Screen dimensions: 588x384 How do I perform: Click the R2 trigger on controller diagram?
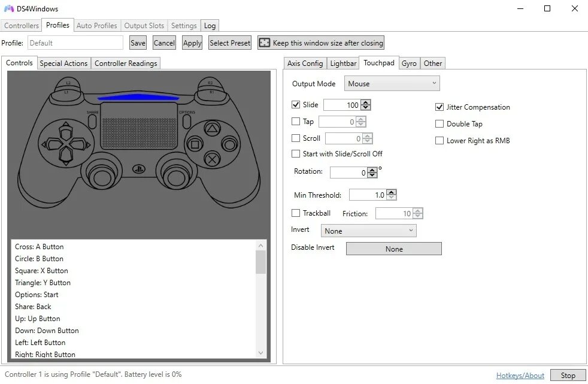coord(210,83)
